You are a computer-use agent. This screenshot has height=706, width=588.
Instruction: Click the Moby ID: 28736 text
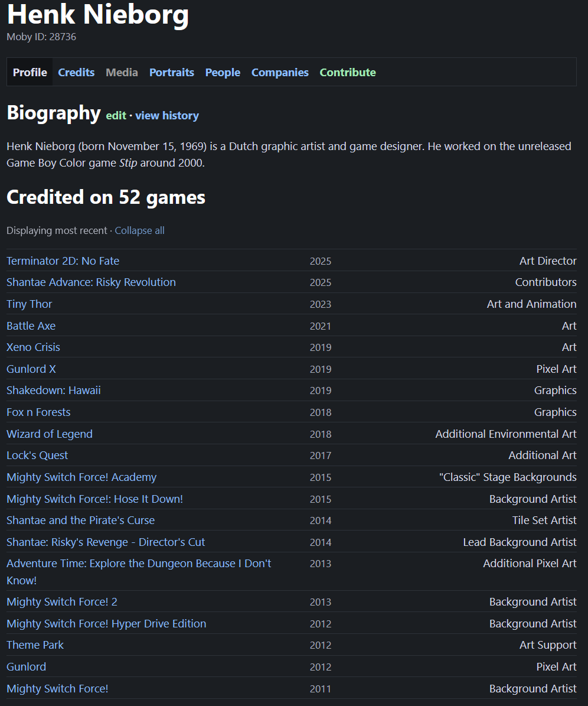(41, 37)
